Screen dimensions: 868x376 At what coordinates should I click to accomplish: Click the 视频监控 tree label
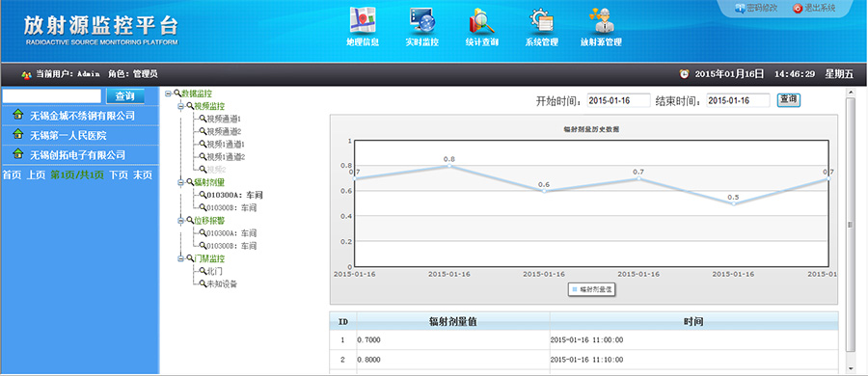click(209, 106)
